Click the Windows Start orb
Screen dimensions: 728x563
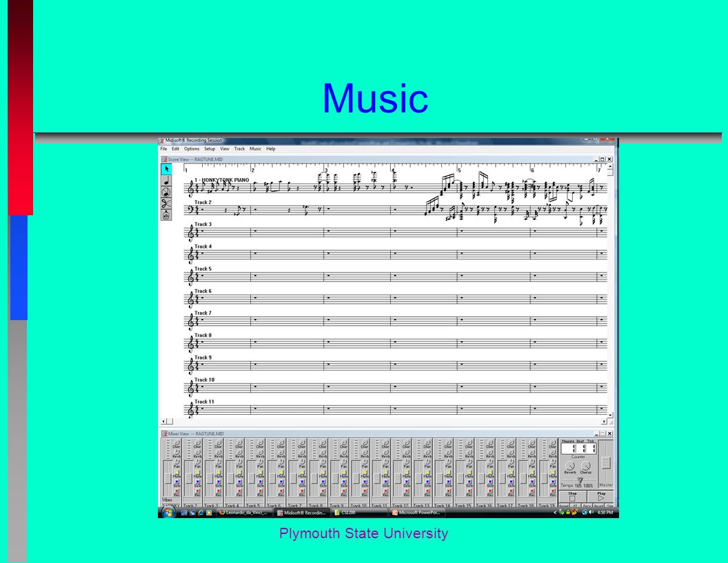point(168,513)
